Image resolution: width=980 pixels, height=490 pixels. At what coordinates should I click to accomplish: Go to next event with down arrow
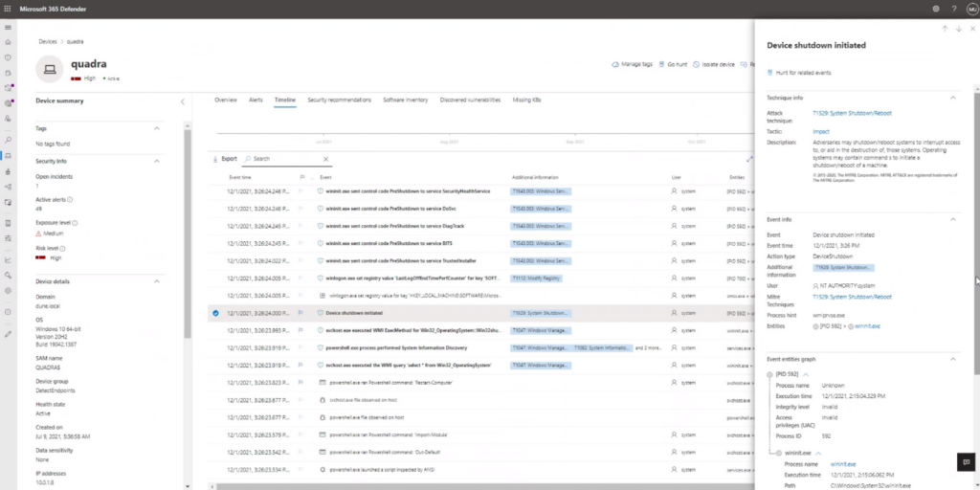pyautogui.click(x=959, y=29)
